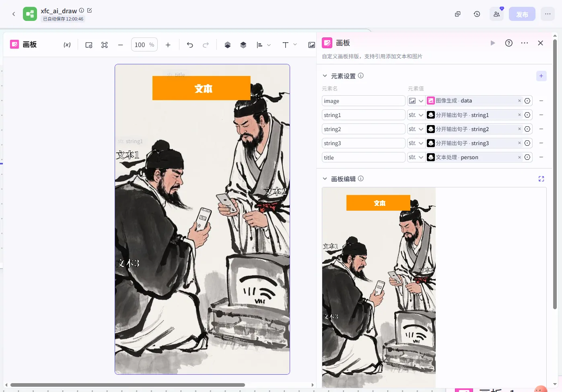Clear the 分开输出句子 - string1 reference

519,115
